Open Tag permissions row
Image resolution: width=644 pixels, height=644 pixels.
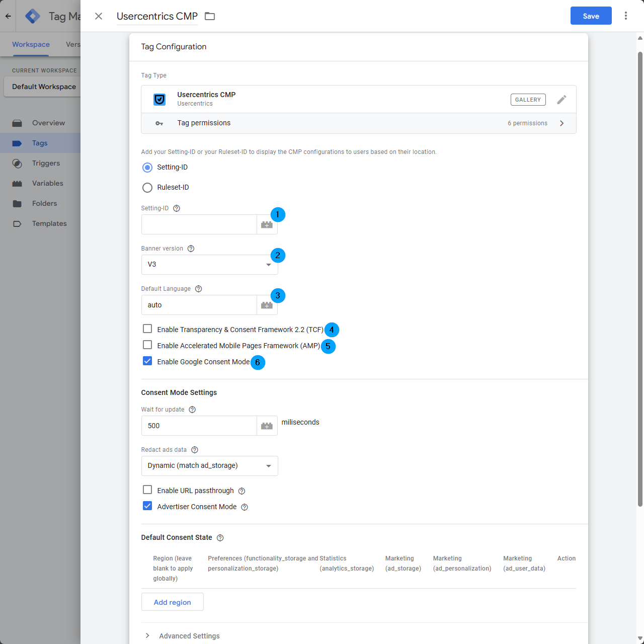[x=359, y=123]
